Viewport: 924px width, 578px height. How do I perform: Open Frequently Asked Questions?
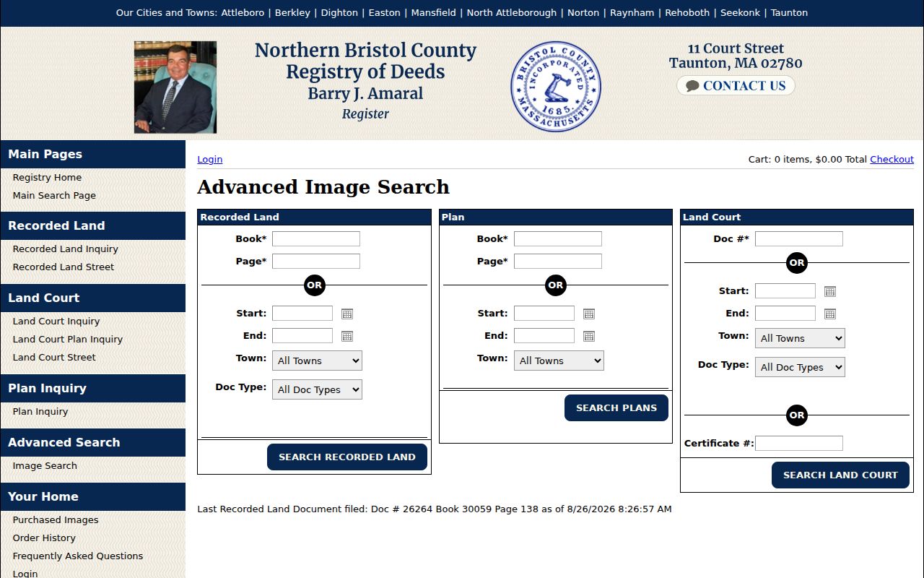point(78,556)
